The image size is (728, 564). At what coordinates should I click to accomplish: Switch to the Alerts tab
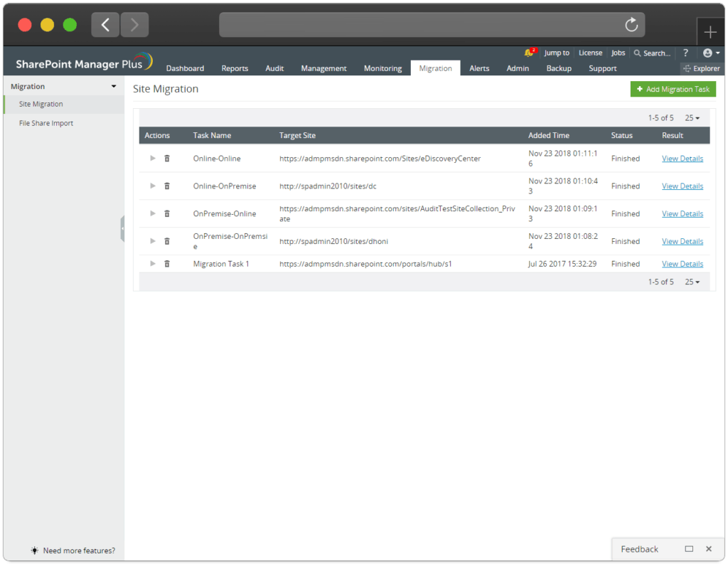coord(479,68)
